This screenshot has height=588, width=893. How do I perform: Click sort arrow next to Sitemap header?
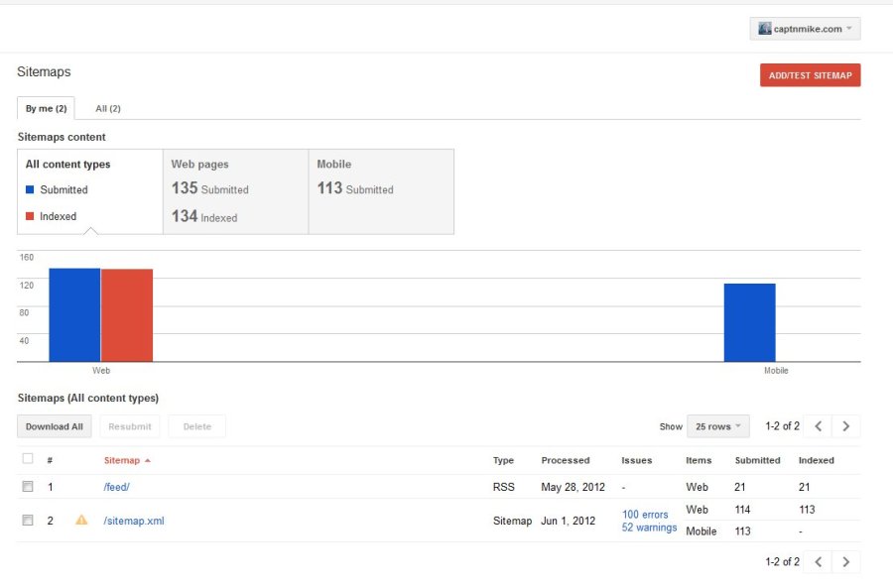[148, 461]
